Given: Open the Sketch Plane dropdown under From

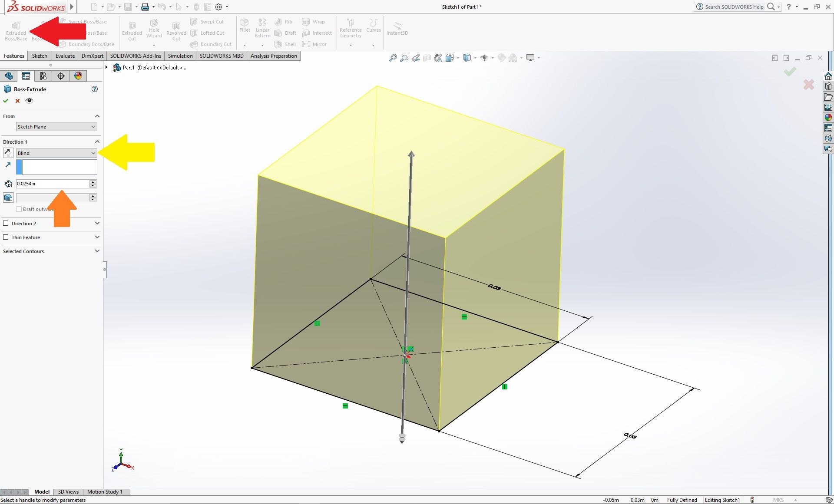Looking at the screenshot, I should (x=93, y=126).
